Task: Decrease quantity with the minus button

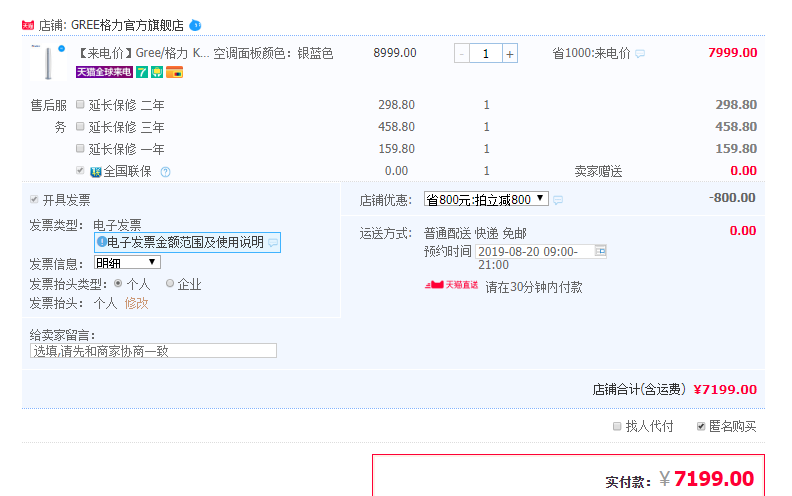Action: pyautogui.click(x=462, y=54)
